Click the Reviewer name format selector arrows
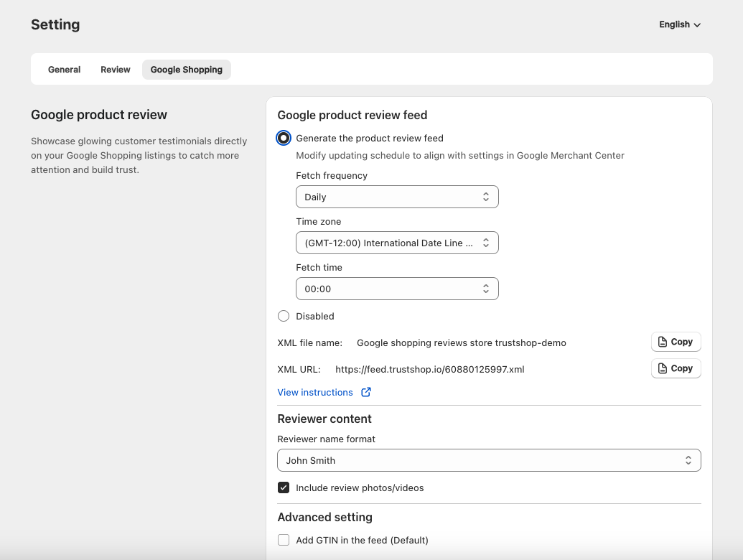 pyautogui.click(x=688, y=460)
